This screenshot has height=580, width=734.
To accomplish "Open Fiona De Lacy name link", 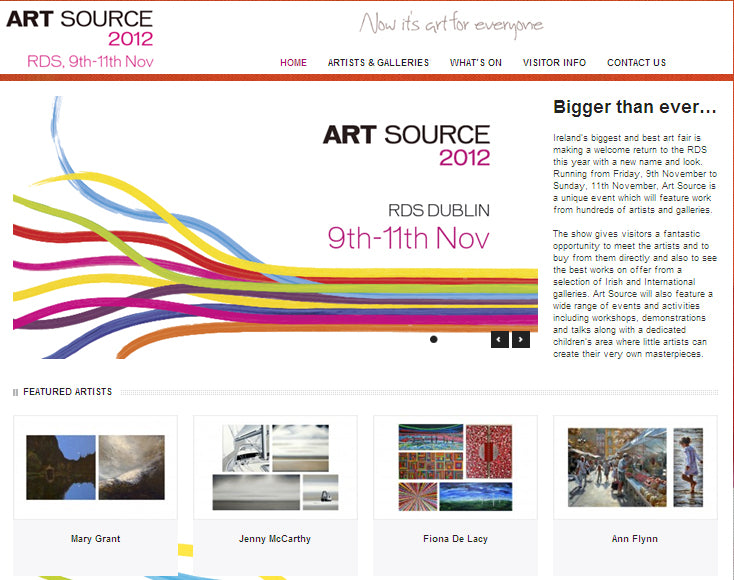I will pyautogui.click(x=455, y=539).
